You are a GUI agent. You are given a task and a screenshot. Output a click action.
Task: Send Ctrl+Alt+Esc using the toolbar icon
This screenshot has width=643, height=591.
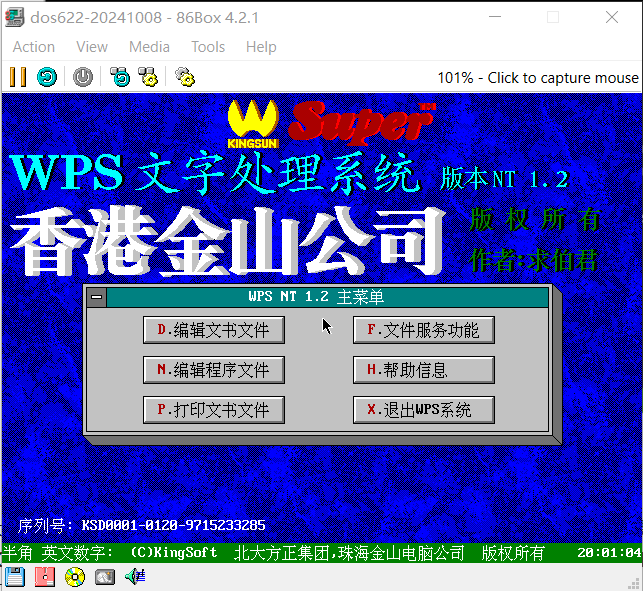148,77
